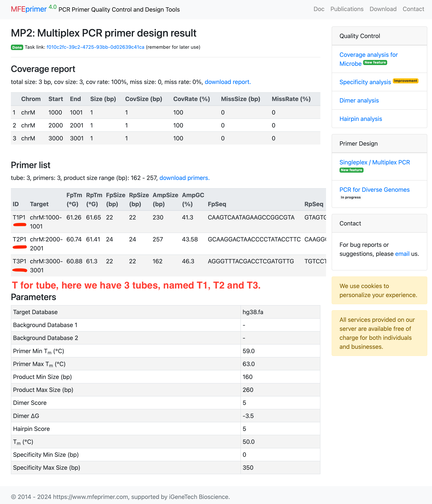432x504 pixels.
Task: Click the cookies notice box
Action: tap(379, 291)
